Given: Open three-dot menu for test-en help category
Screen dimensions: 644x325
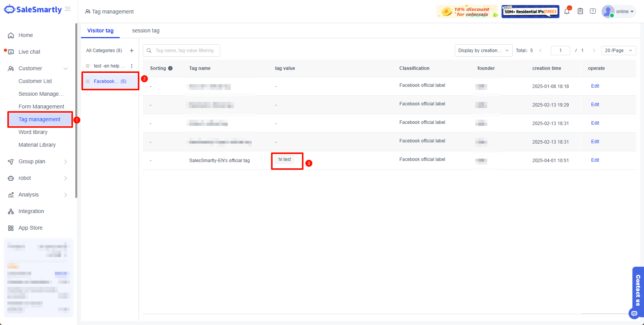Looking at the screenshot, I should point(132,66).
